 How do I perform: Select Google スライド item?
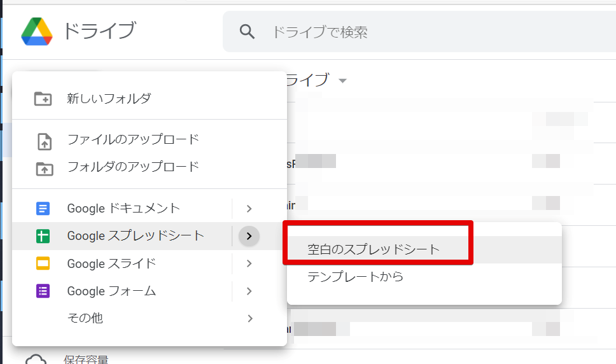tap(111, 263)
